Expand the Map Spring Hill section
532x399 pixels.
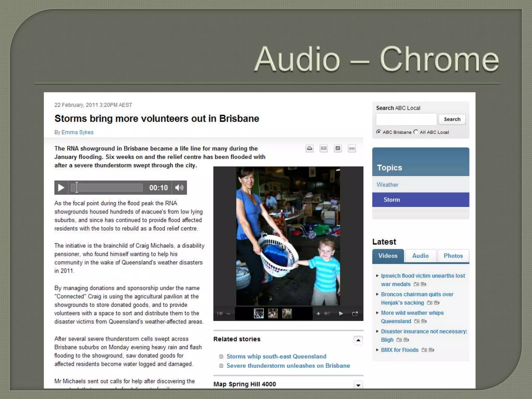click(358, 385)
